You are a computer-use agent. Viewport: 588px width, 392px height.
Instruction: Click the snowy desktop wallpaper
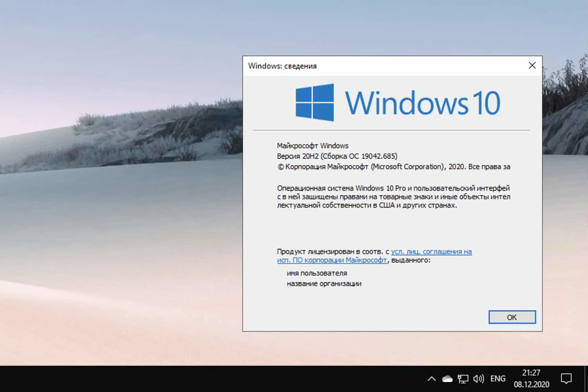(x=118, y=196)
